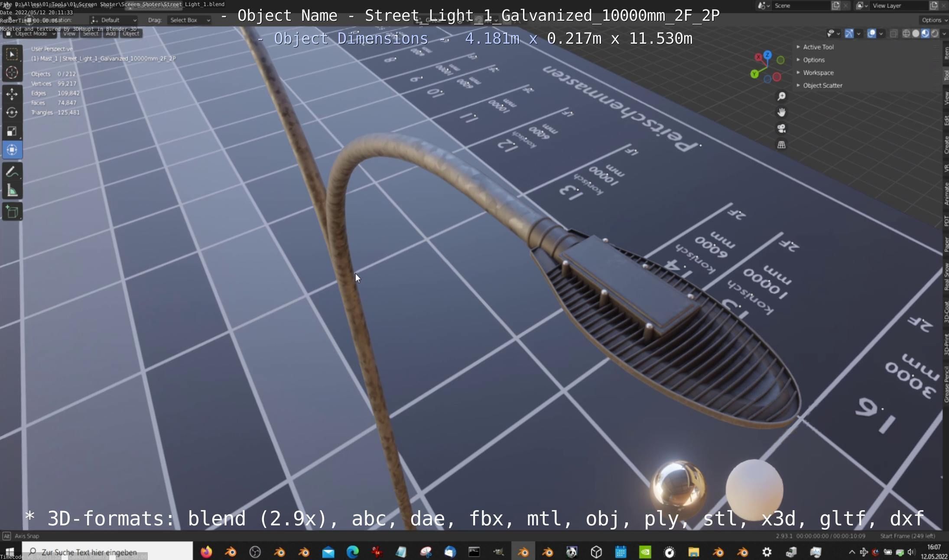Expand the Object Scatter panel
The width and height of the screenshot is (949, 560).
point(822,85)
